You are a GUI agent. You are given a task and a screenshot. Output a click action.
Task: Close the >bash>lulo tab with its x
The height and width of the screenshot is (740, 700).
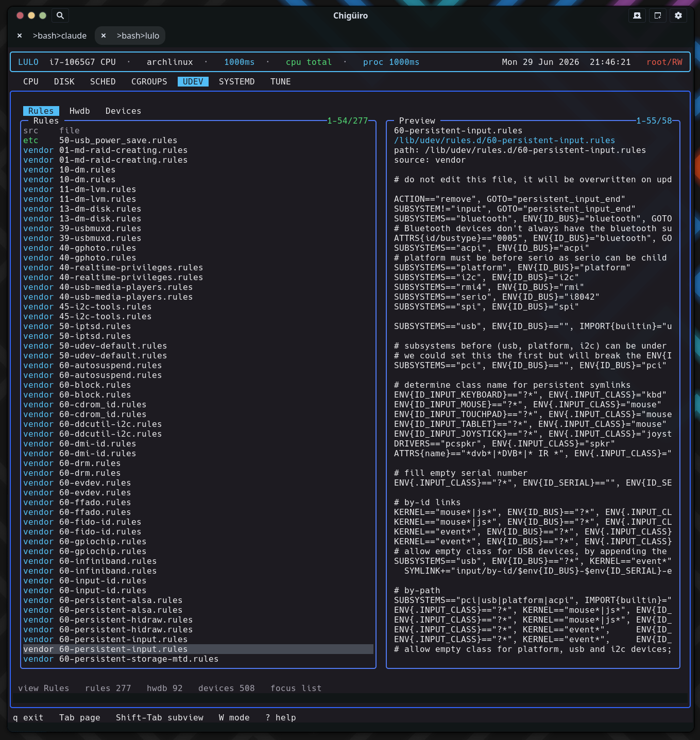(x=104, y=36)
